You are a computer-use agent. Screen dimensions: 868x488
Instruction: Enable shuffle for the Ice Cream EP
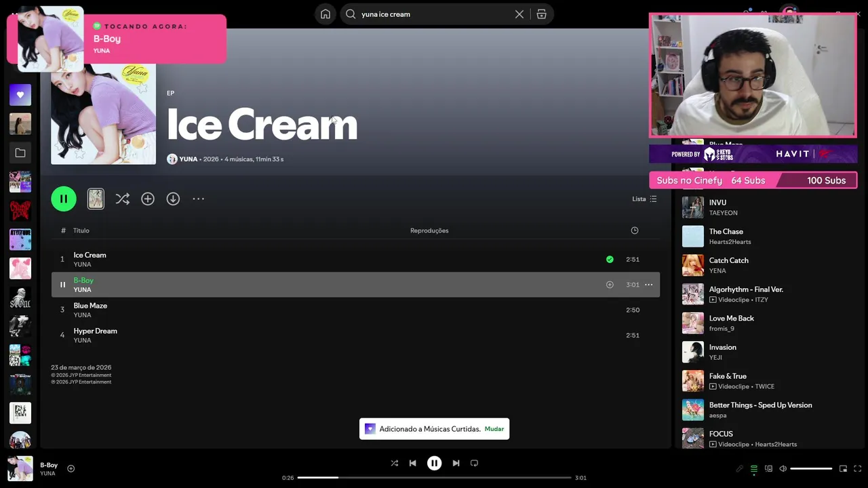122,199
